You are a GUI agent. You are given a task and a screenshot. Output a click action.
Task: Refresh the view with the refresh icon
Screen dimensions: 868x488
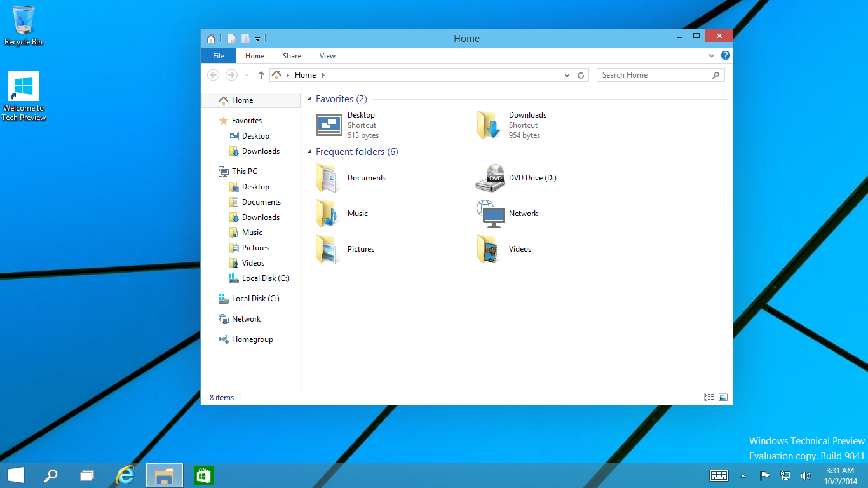coord(581,74)
